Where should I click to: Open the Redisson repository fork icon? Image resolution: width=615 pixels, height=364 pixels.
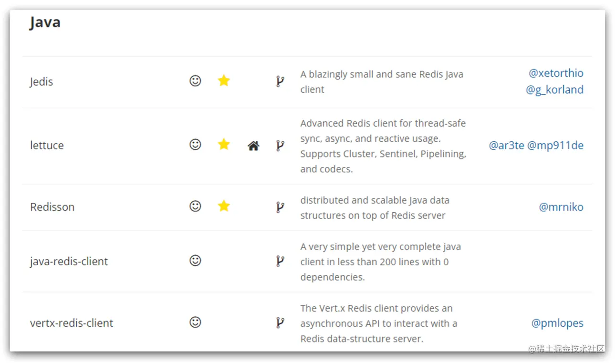point(280,207)
